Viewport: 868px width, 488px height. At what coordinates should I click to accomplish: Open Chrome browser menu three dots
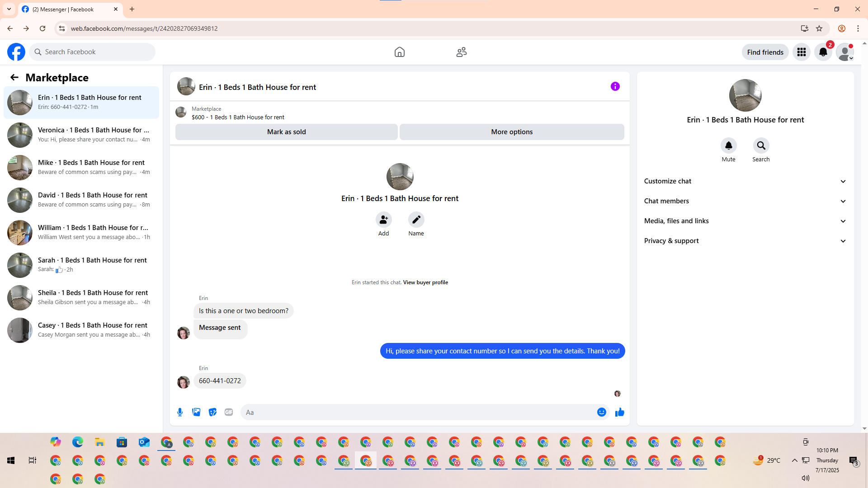click(858, 28)
